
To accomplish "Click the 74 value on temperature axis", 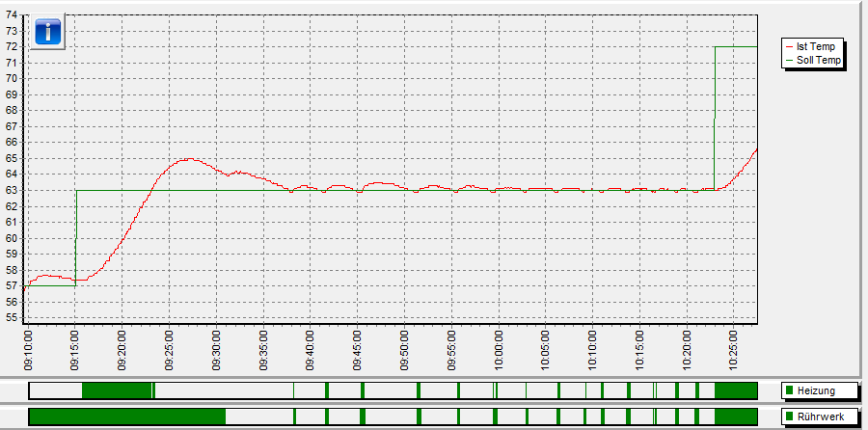I will tap(13, 14).
